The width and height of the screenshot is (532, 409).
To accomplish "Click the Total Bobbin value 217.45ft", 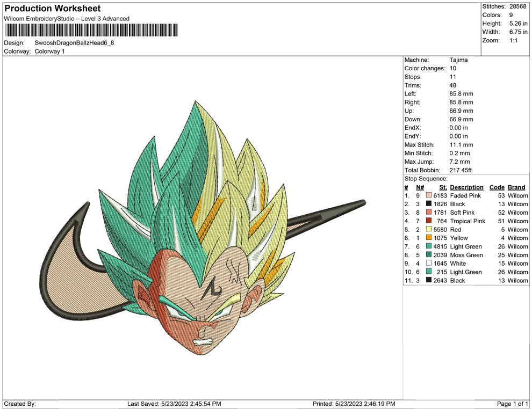I will [x=461, y=170].
